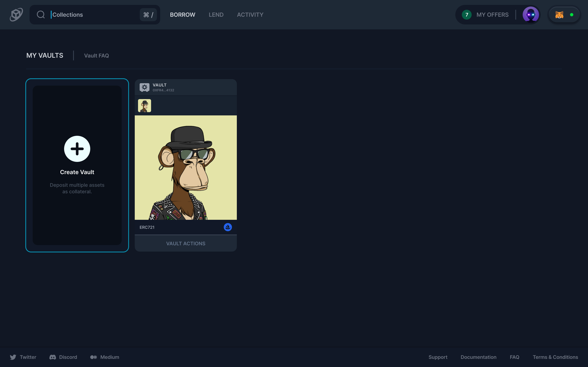Click the MetaMask fox wallet icon
Screen dimensions: 588x367
click(x=559, y=15)
